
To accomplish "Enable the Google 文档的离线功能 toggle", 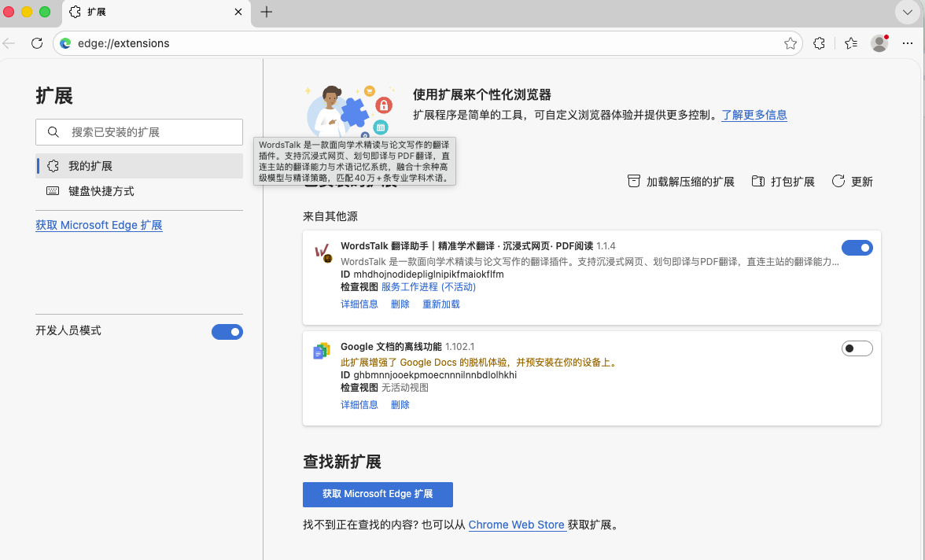I will pos(857,348).
